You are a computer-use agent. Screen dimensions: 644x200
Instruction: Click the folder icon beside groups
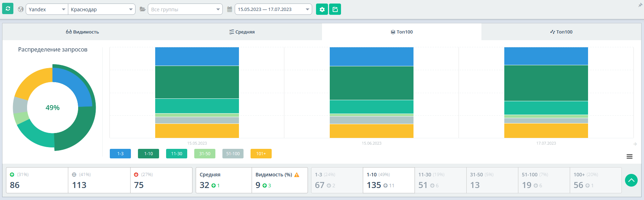[x=143, y=9]
